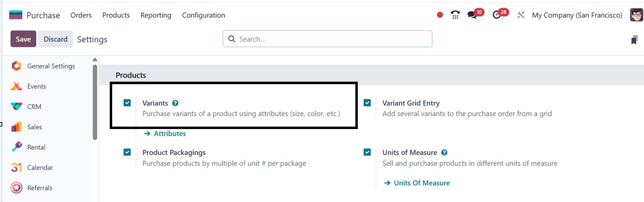Click the red recording dot indicator
This screenshot has height=202, width=644.
(440, 15)
